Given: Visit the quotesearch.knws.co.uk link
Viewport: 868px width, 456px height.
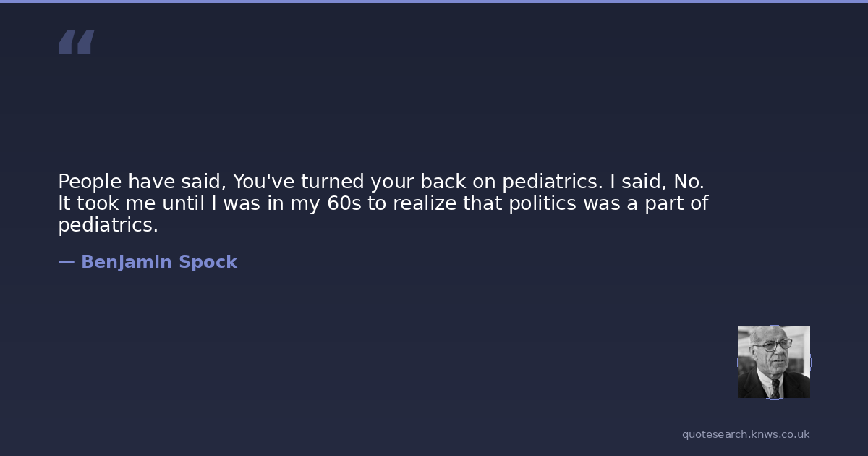Looking at the screenshot, I should tap(746, 434).
